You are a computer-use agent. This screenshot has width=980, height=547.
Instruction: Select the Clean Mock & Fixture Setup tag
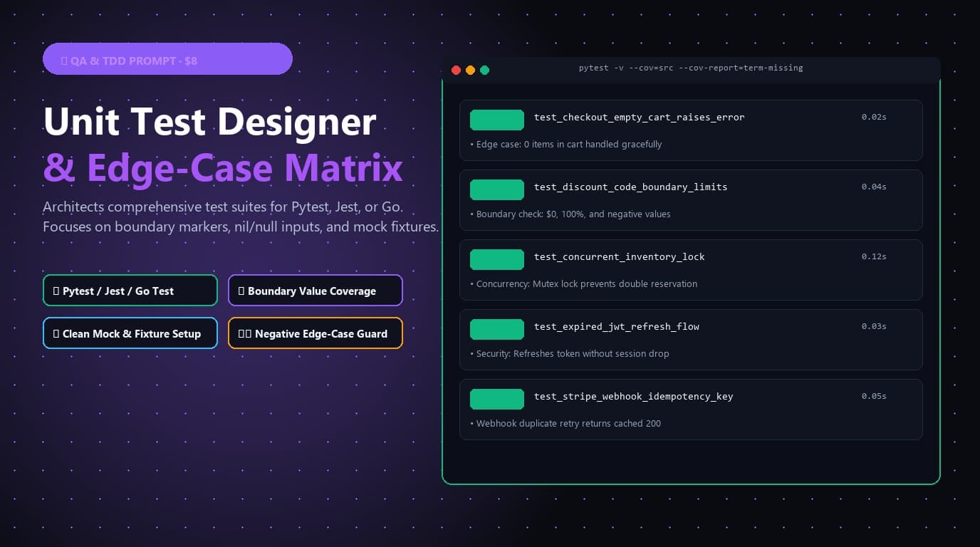pos(130,333)
